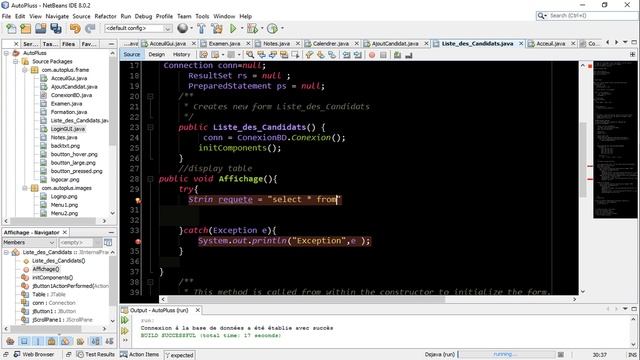Open the Files tab in project panel

tap(68, 44)
